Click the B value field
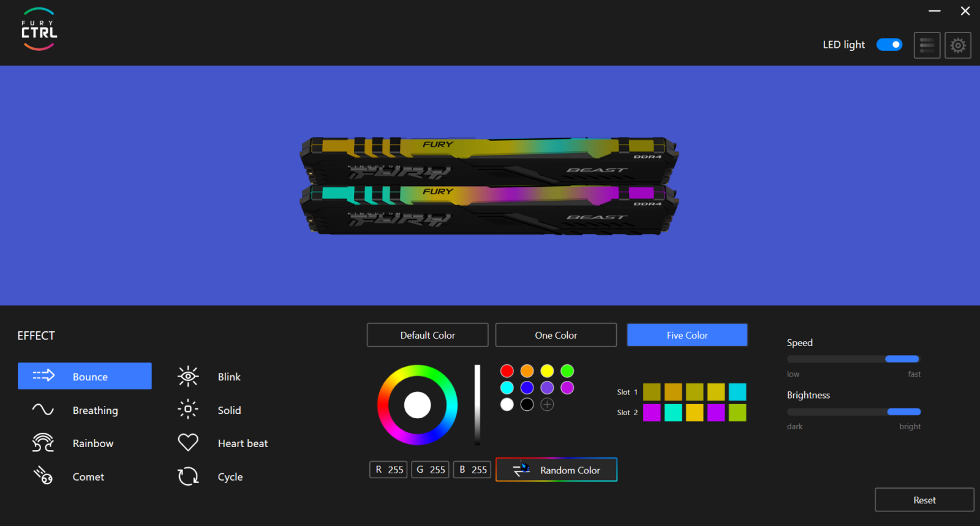980x526 pixels. point(472,470)
